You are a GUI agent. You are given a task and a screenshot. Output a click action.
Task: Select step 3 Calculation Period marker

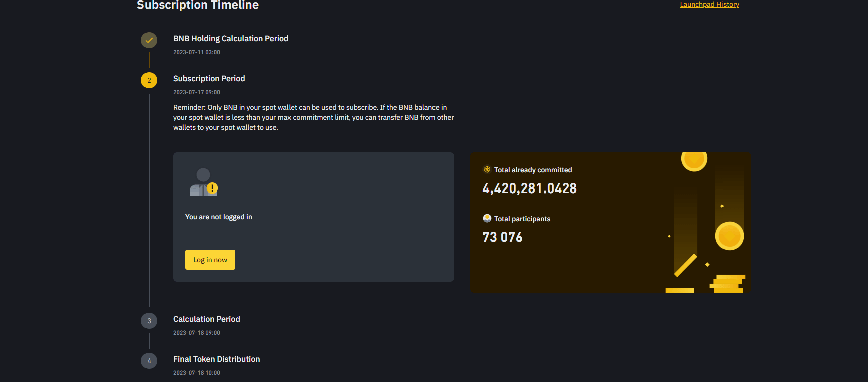(149, 321)
